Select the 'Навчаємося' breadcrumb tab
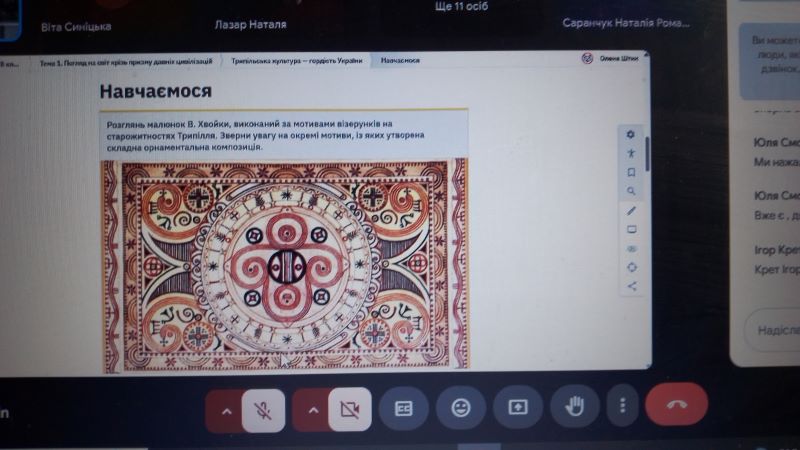This screenshot has width=800, height=450. (400, 60)
